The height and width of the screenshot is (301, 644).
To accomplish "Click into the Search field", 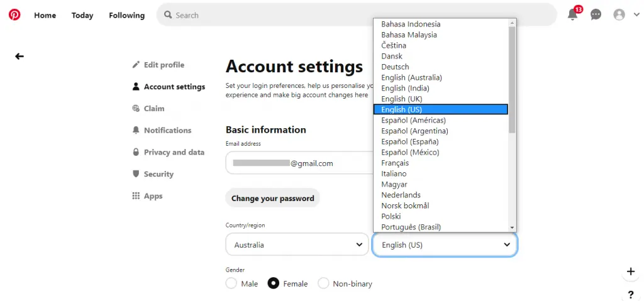I will (x=357, y=15).
